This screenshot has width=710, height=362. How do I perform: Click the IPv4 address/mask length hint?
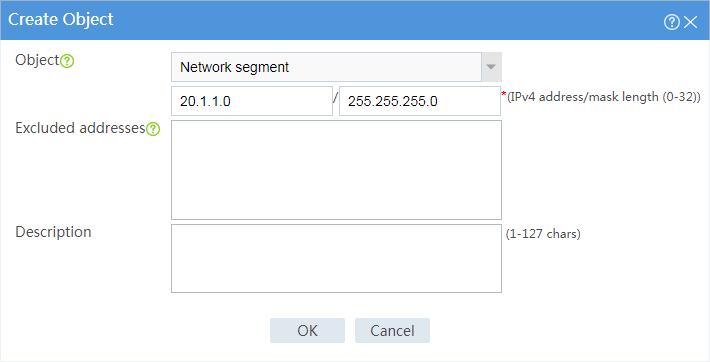pos(604,97)
